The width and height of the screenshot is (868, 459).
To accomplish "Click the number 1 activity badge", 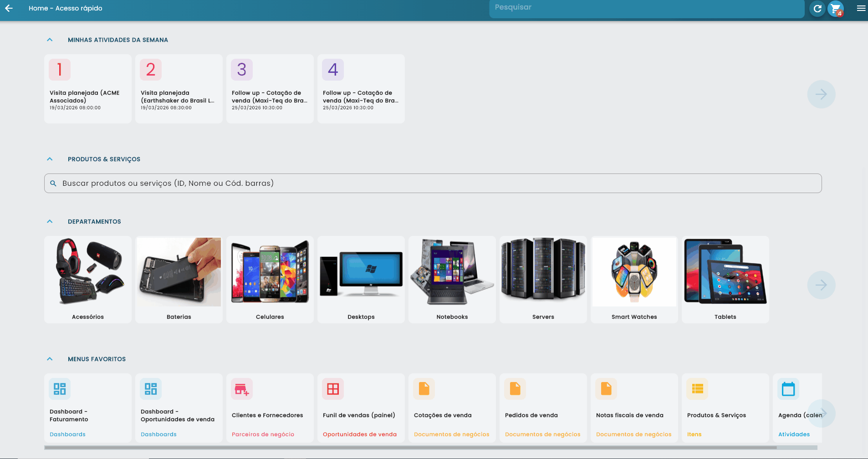I will 60,70.
